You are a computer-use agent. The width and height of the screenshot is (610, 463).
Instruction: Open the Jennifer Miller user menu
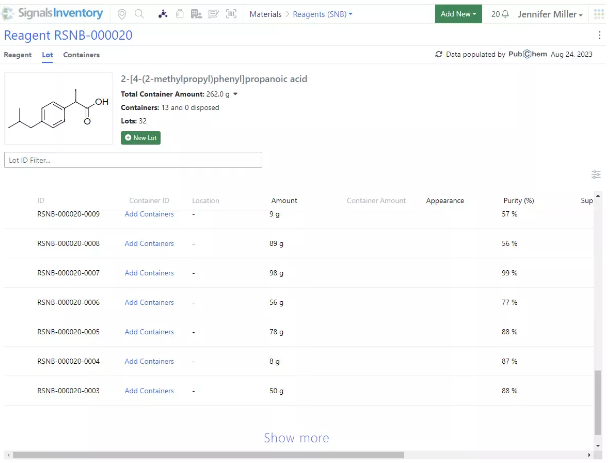pos(551,14)
